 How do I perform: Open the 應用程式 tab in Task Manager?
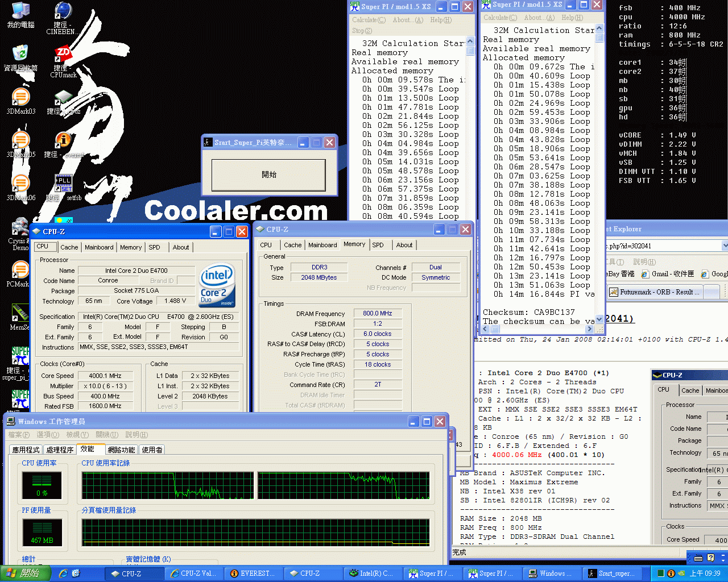click(x=26, y=450)
